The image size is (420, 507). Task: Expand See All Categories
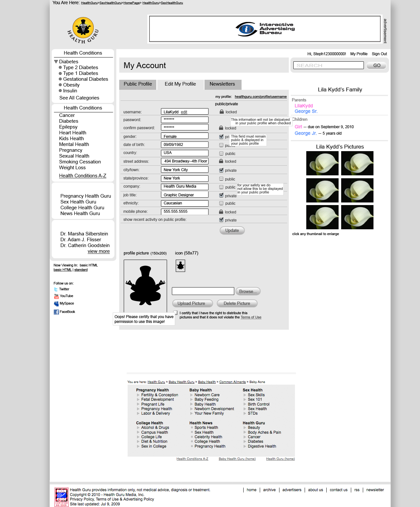click(x=79, y=98)
